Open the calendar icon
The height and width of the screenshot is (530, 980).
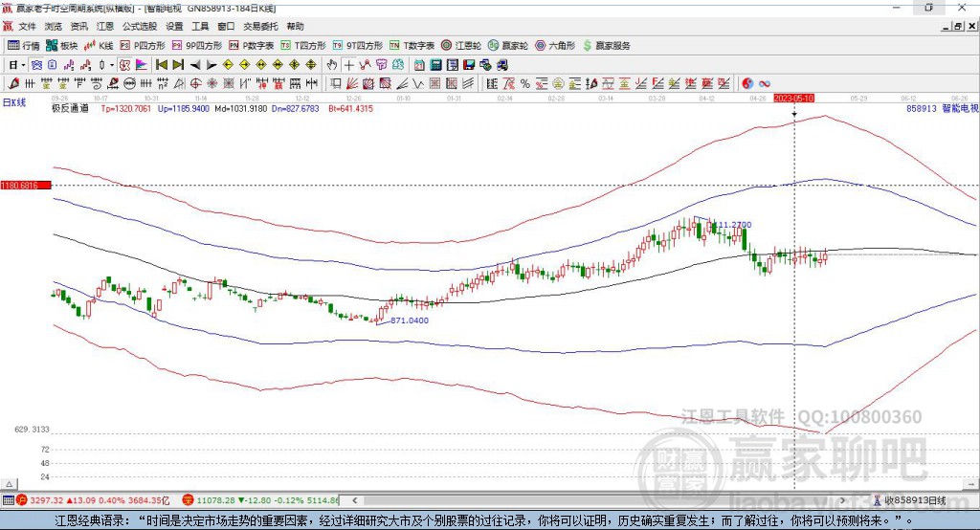419,65
